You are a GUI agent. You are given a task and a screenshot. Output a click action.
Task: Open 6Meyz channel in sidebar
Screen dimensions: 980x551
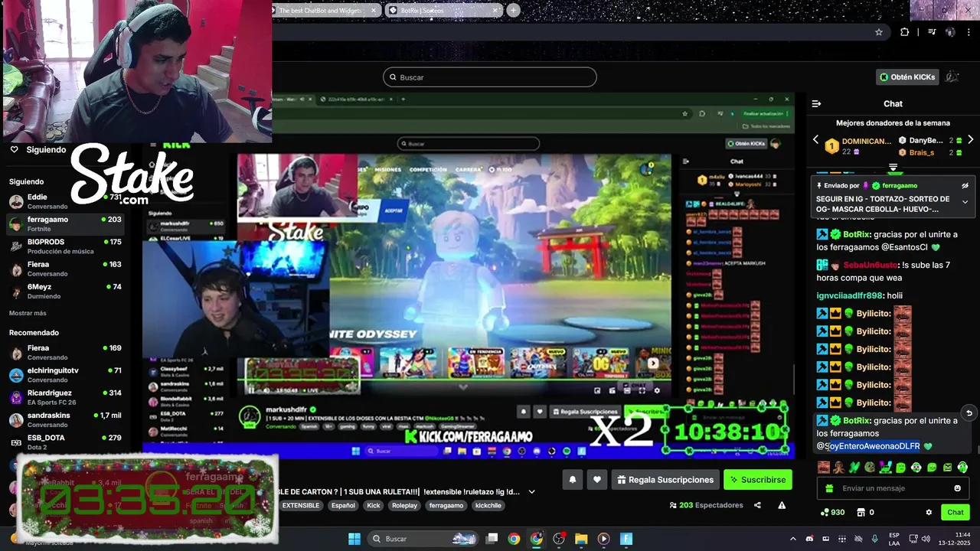point(65,291)
